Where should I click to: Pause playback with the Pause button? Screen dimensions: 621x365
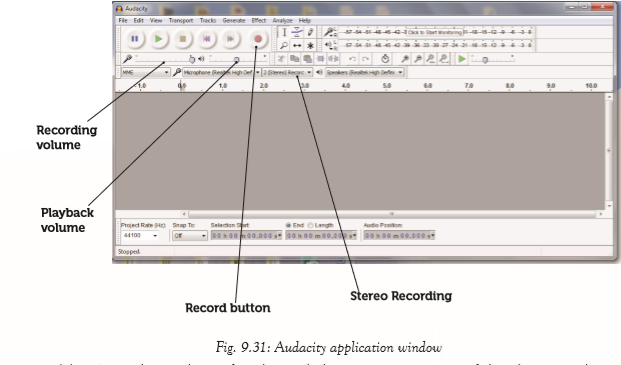(135, 39)
